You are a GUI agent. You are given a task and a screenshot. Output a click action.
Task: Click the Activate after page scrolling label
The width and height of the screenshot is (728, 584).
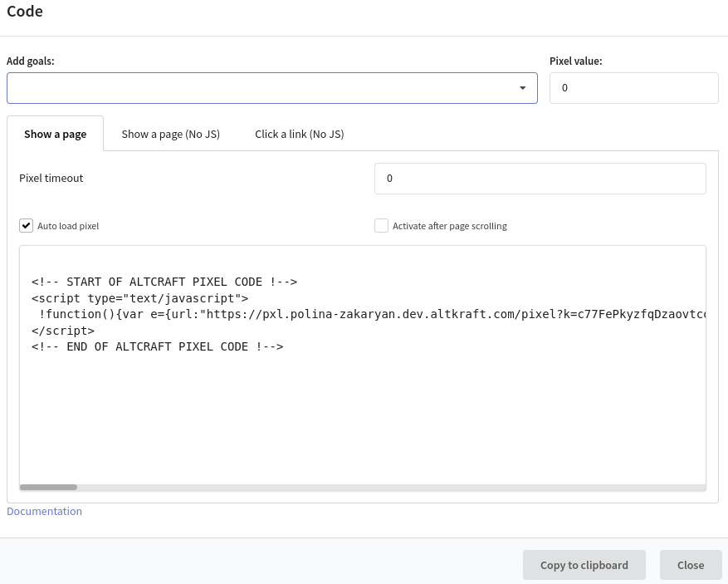pos(450,226)
